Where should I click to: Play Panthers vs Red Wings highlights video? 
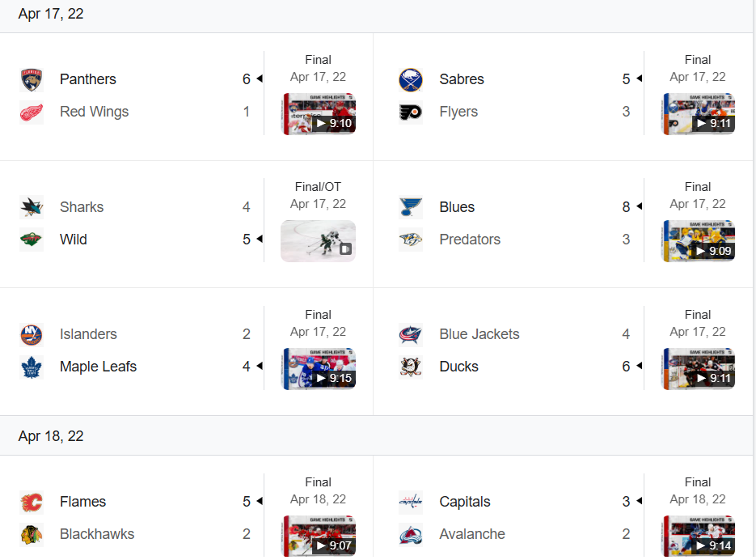tap(319, 114)
